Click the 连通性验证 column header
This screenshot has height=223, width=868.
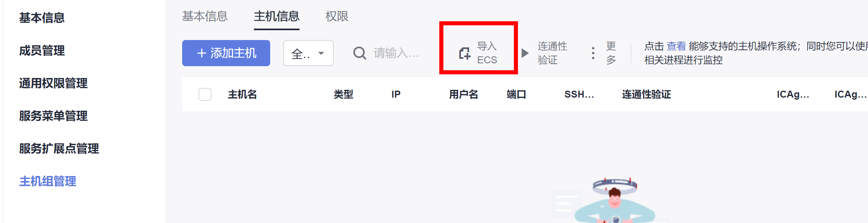point(646,94)
